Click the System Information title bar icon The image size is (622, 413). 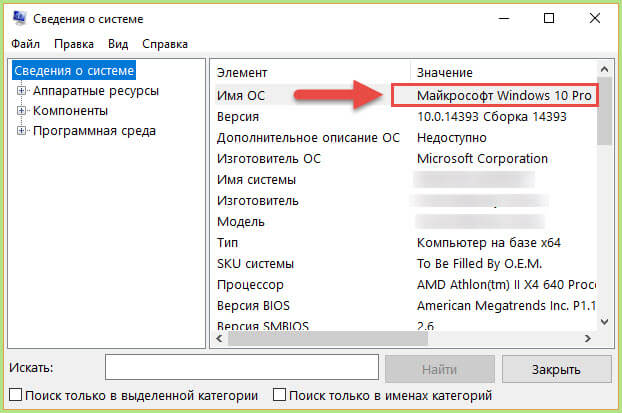point(20,20)
